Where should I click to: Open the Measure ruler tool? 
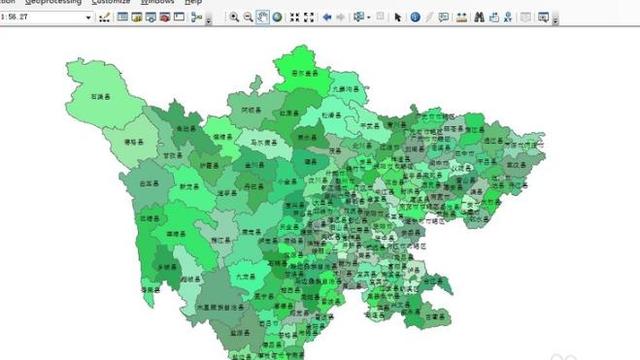pyautogui.click(x=462, y=17)
